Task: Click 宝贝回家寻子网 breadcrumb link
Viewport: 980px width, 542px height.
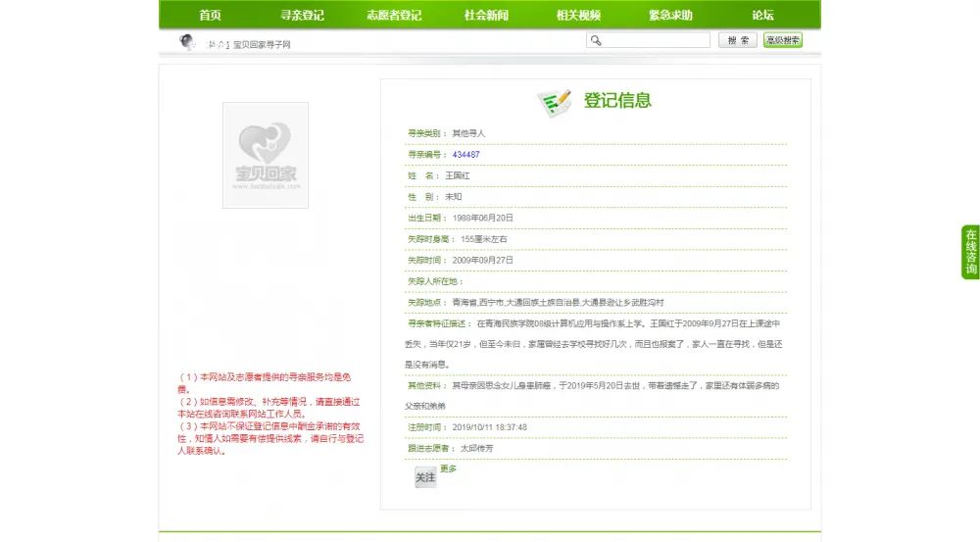Action: point(262,44)
